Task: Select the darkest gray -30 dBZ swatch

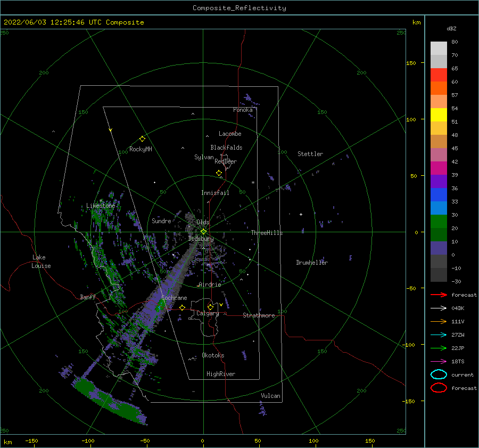Action: click(x=439, y=275)
